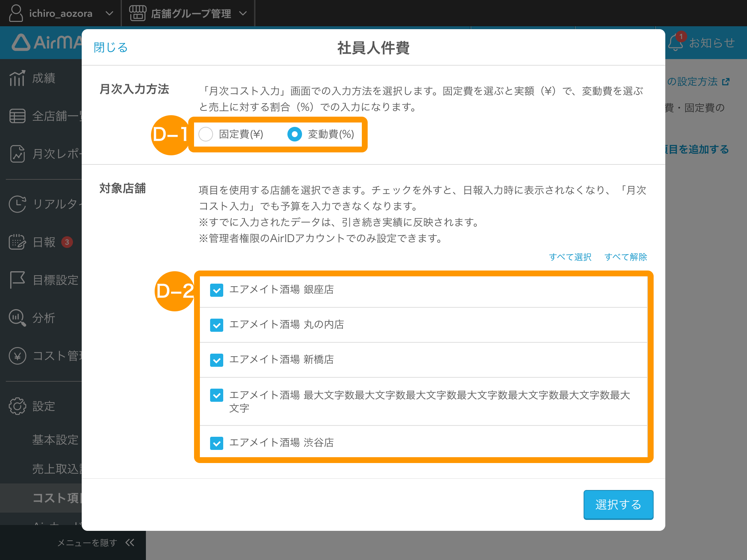Open the 基本設定 submenu item
Image resolution: width=747 pixels, height=560 pixels.
pos(55,440)
